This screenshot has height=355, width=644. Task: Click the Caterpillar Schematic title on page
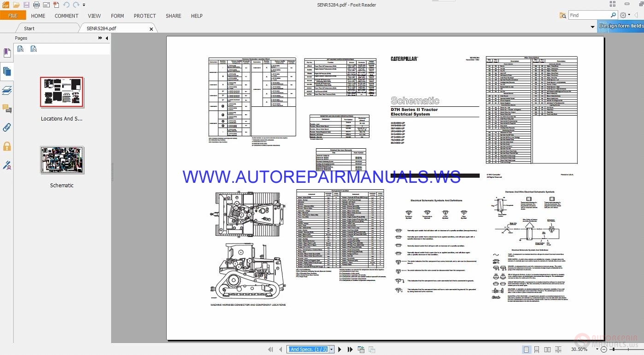click(415, 100)
